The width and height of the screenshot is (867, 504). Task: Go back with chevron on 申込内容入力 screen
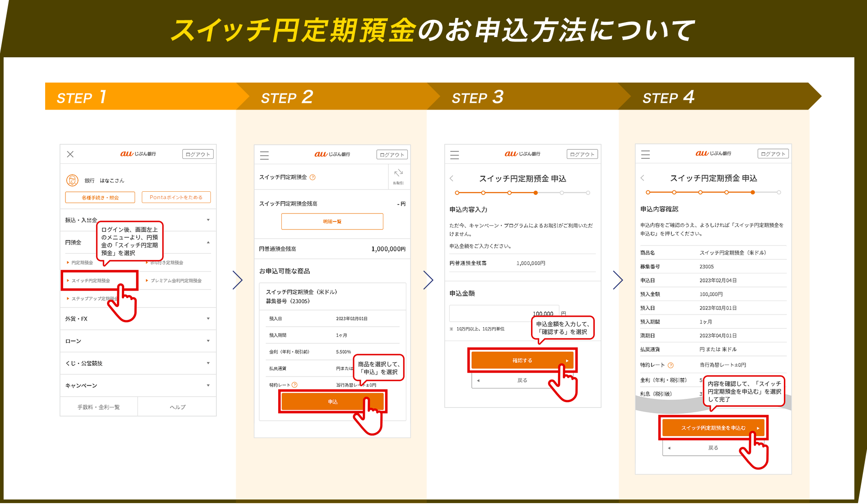pyautogui.click(x=452, y=178)
